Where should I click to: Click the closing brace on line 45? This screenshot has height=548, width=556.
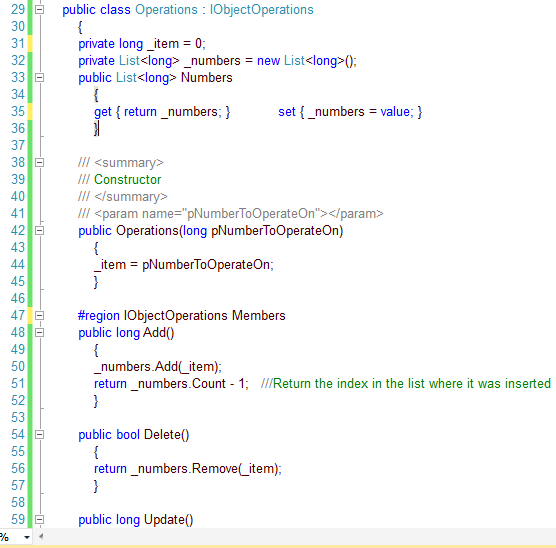[x=96, y=282]
